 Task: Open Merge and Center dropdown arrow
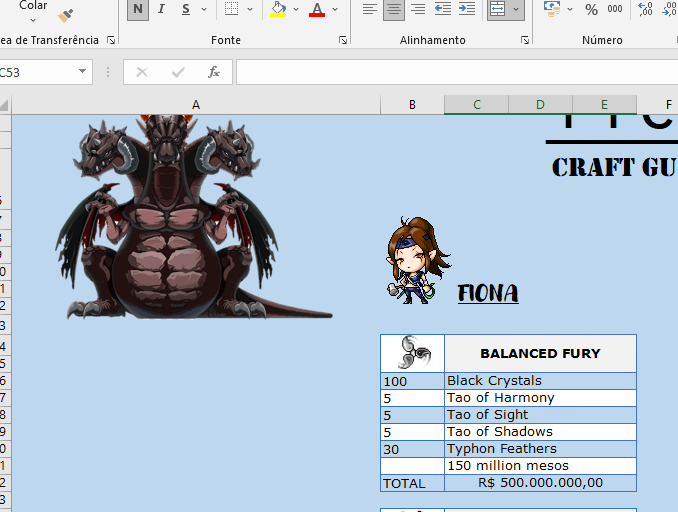tap(516, 9)
